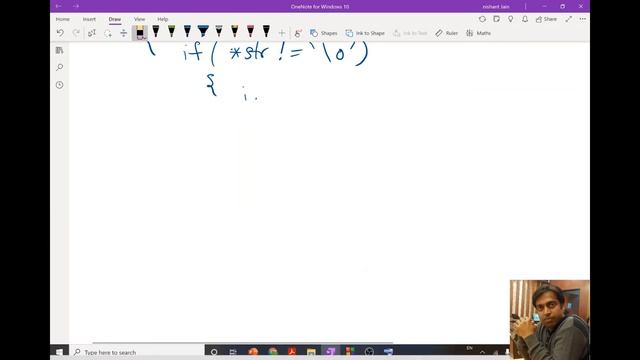Click Ink to Shape
Image resolution: width=640 pixels, height=360 pixels.
[x=365, y=33]
